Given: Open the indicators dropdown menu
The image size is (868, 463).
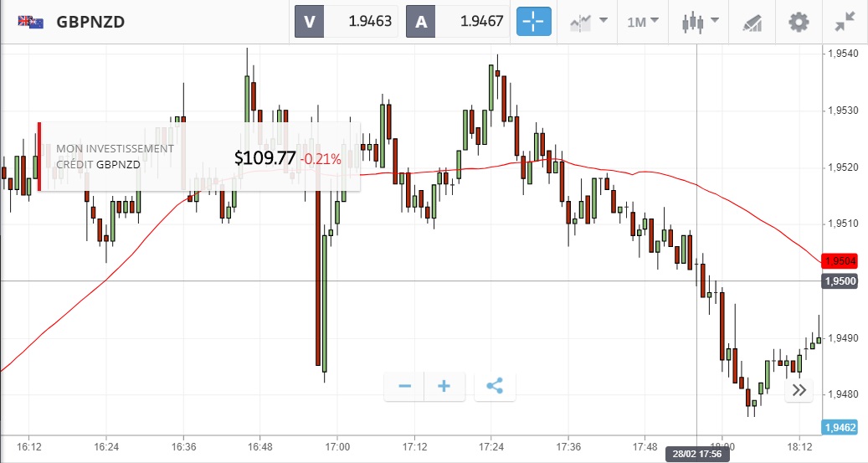Looking at the screenshot, I should coord(589,22).
